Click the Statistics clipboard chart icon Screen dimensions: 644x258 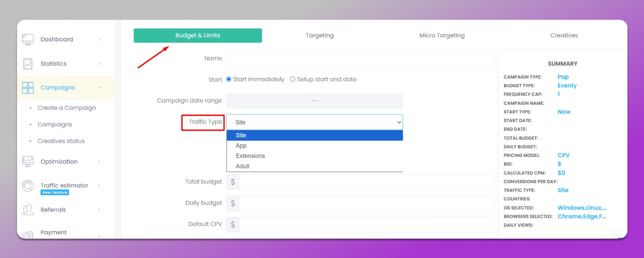coord(27,64)
